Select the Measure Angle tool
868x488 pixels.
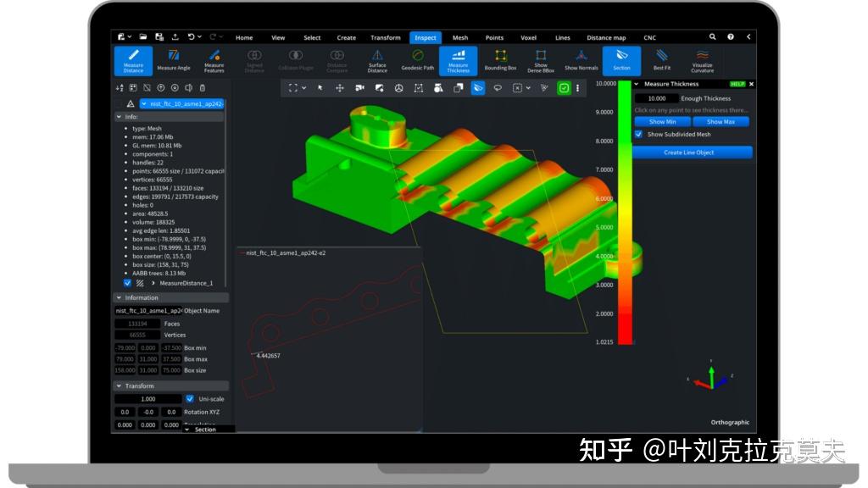173,60
